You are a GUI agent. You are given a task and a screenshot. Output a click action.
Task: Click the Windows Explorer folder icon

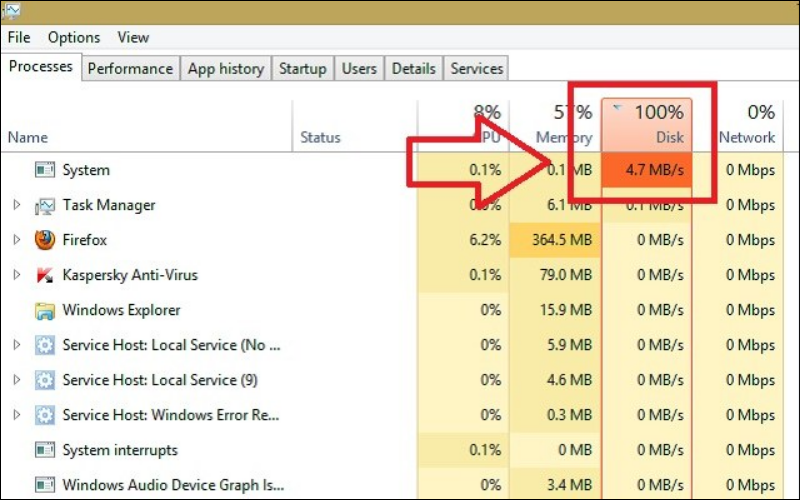click(x=45, y=310)
